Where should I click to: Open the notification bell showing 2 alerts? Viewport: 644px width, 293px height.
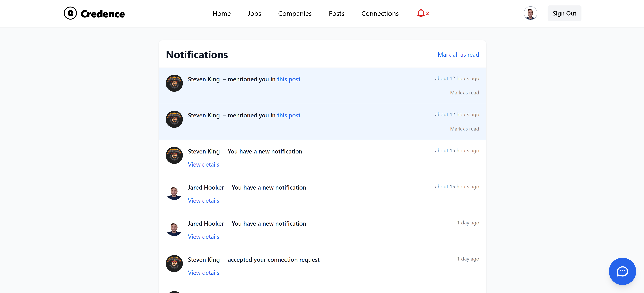423,13
